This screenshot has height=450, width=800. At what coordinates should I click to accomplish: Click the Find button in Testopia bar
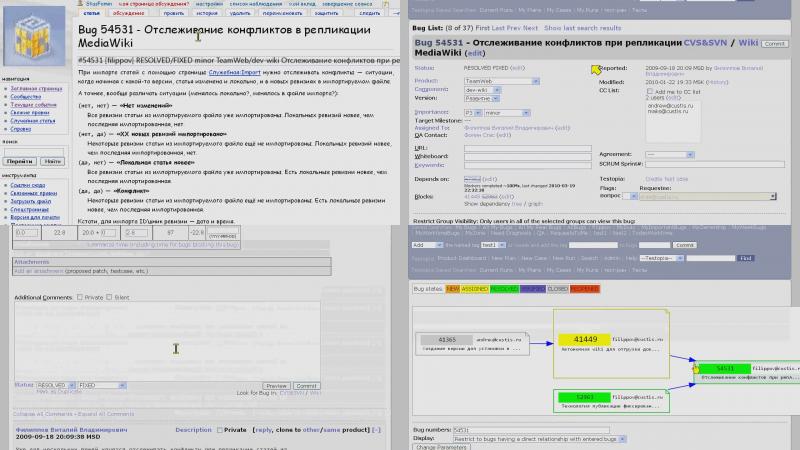tap(746, 258)
